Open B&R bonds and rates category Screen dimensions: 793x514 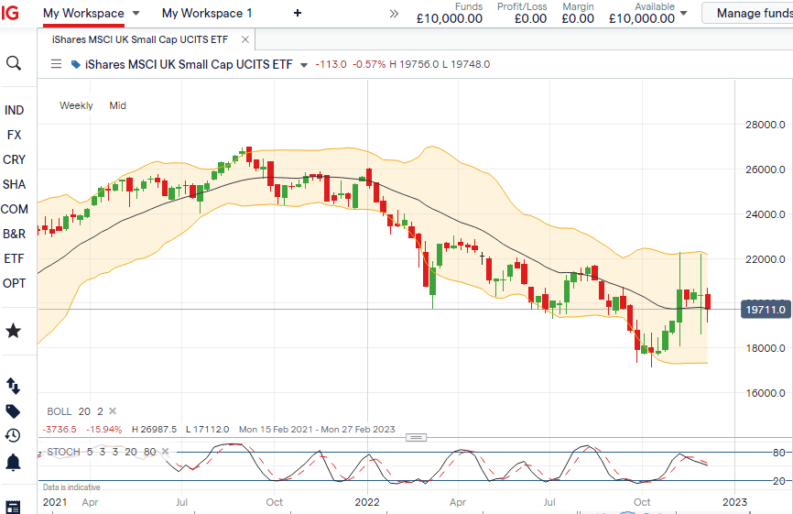coord(14,234)
